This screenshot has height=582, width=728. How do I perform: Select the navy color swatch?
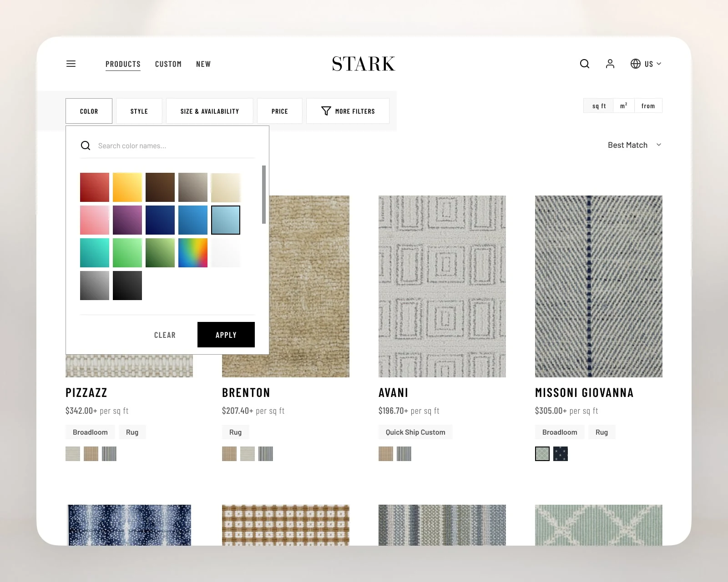(x=160, y=220)
